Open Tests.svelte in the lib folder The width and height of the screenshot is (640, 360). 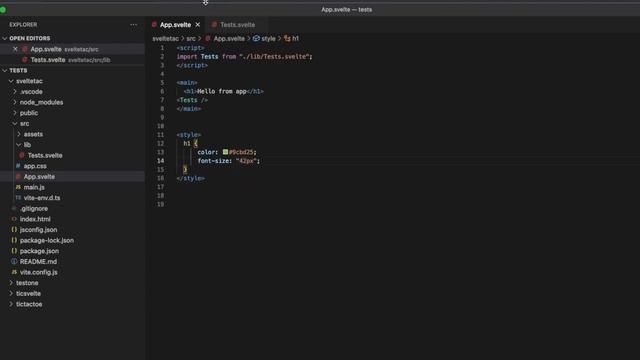[45, 155]
